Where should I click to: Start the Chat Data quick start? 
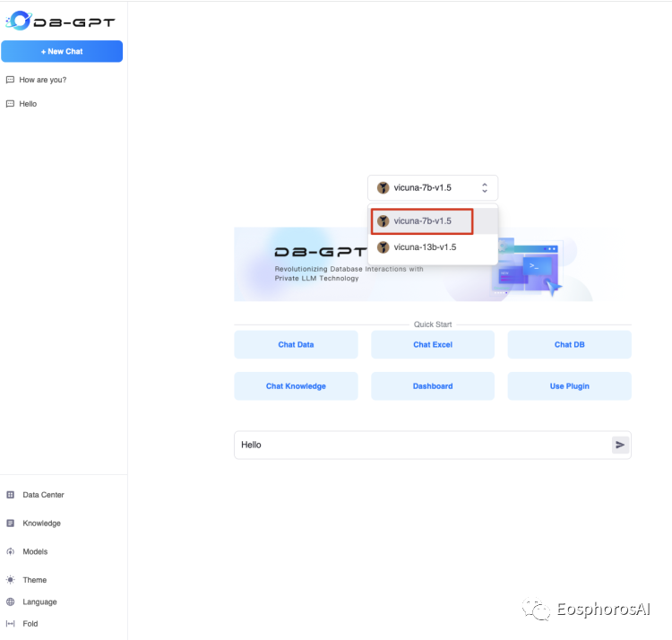[296, 344]
